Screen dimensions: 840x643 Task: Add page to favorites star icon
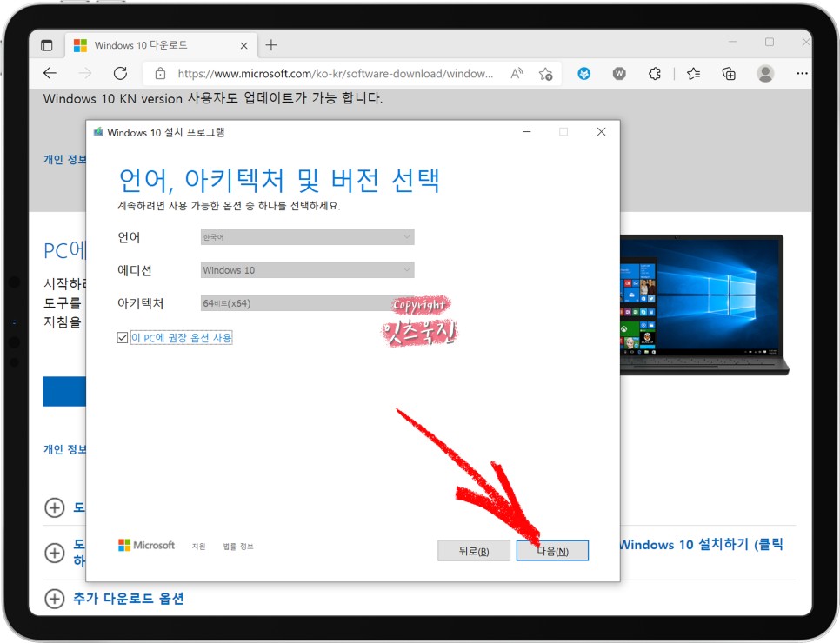[545, 73]
